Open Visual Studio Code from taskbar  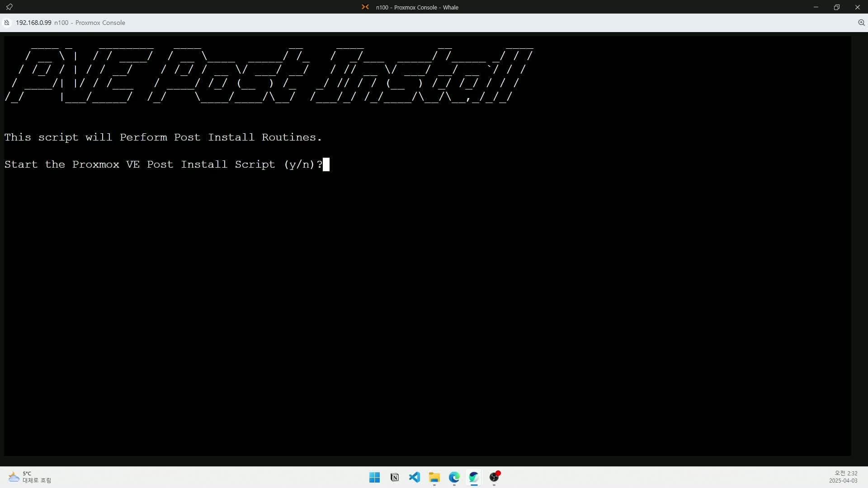(414, 477)
